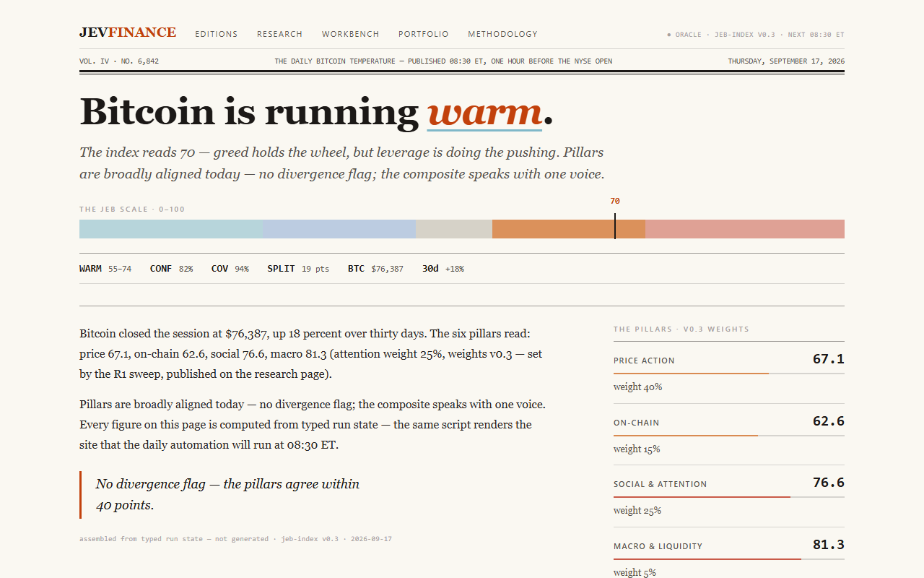Click the 'WARM 55–74' stat

coord(105,269)
